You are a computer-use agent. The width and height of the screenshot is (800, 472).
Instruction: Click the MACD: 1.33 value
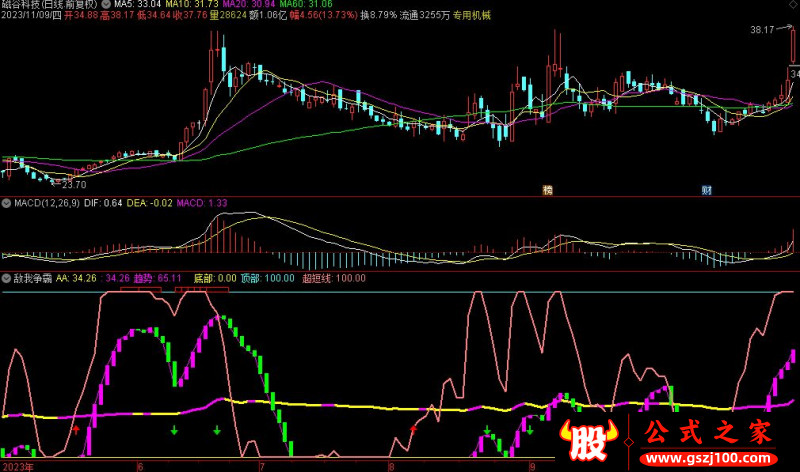click(202, 203)
